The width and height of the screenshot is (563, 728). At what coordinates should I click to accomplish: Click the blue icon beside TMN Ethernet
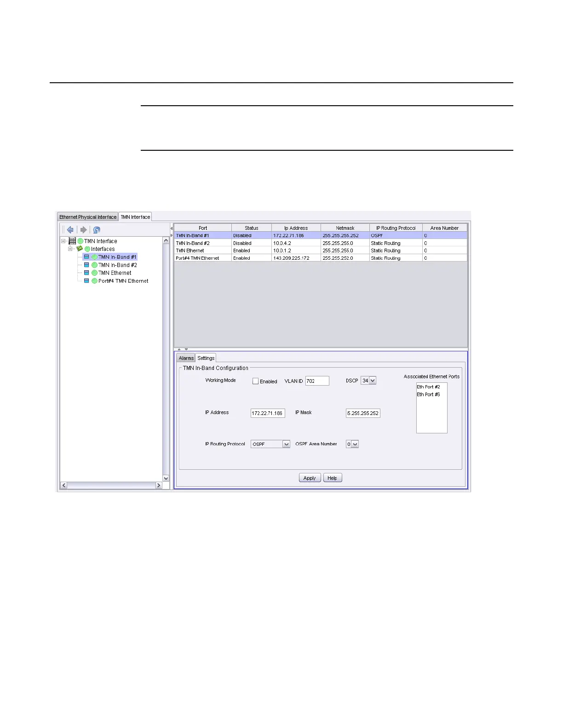coord(86,273)
